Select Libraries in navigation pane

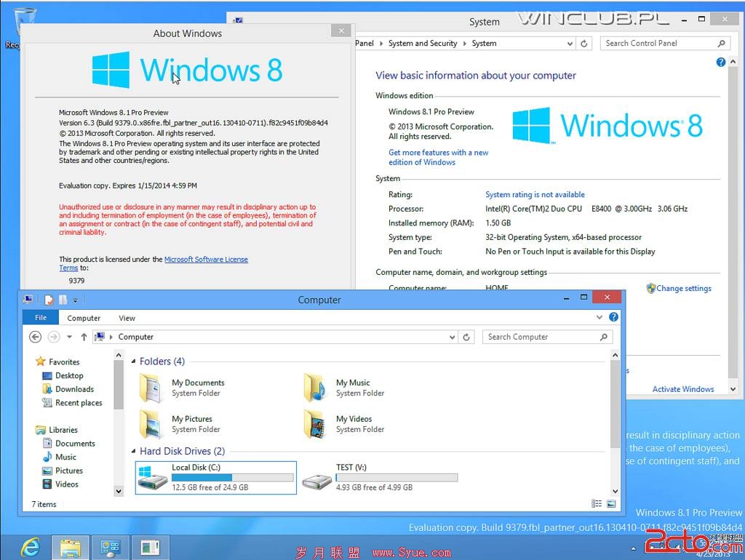tap(63, 430)
